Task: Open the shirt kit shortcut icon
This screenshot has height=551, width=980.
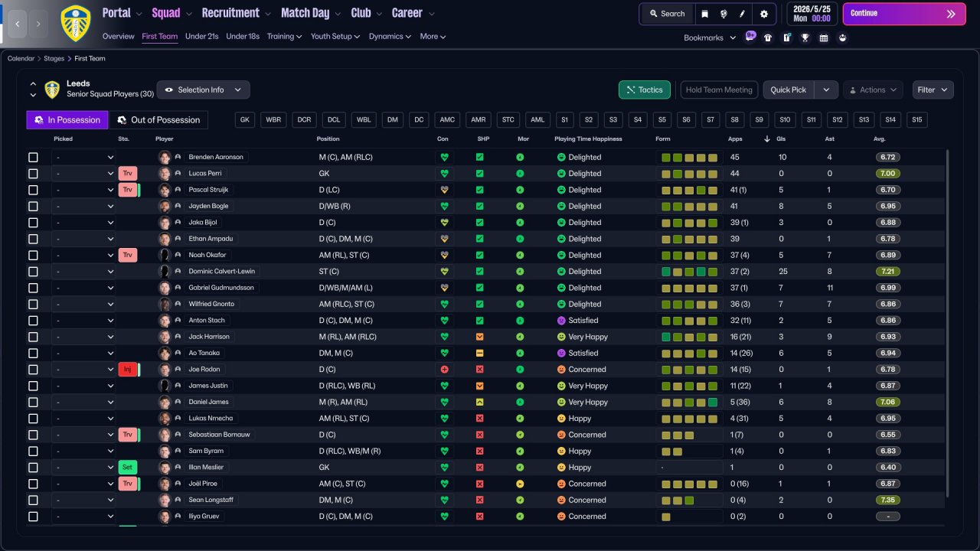Action: point(768,37)
